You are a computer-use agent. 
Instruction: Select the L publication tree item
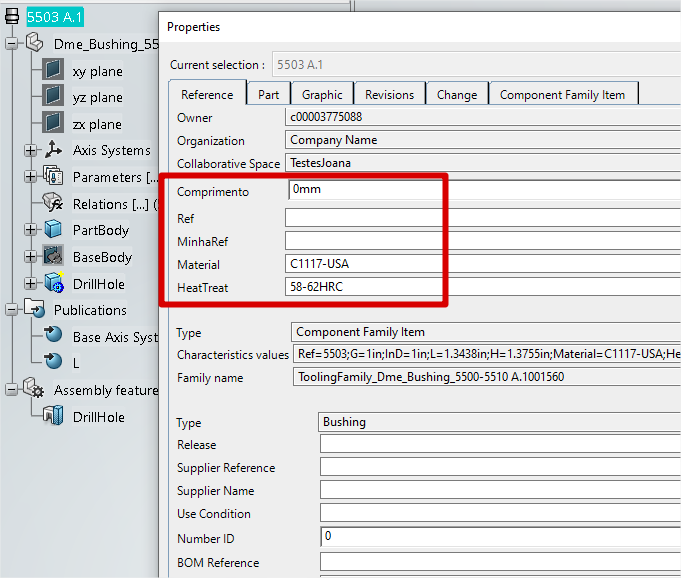77,363
